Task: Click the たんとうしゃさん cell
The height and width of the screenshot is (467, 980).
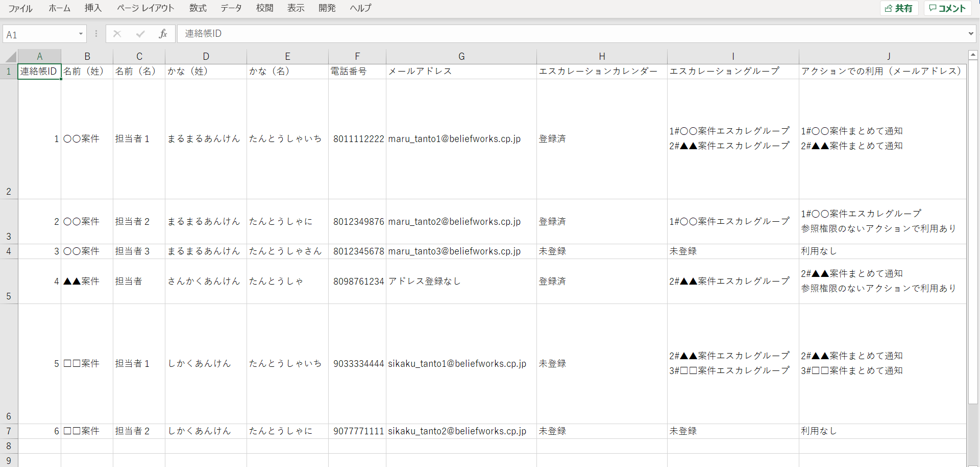Action: 288,251
